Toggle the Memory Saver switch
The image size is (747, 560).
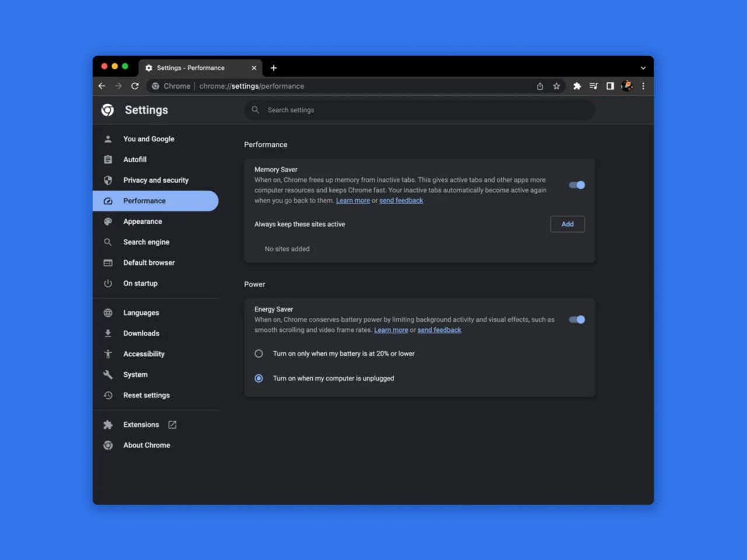(577, 185)
